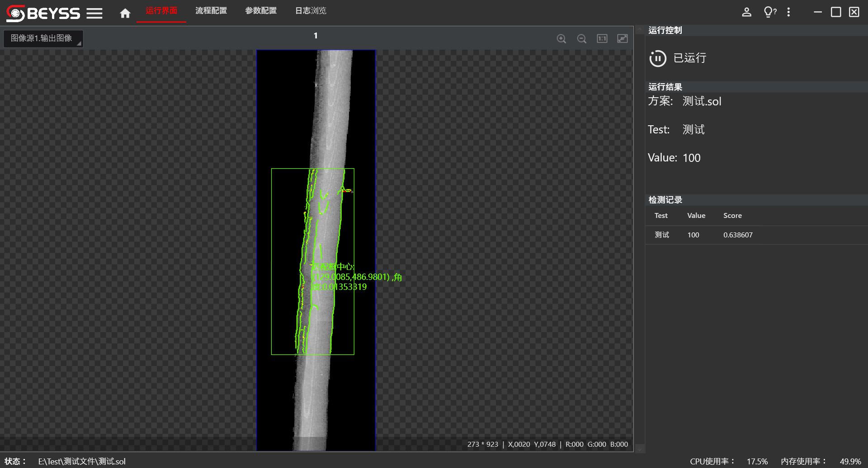Open the three-dot more options menu
The image size is (868, 468).
point(788,12)
